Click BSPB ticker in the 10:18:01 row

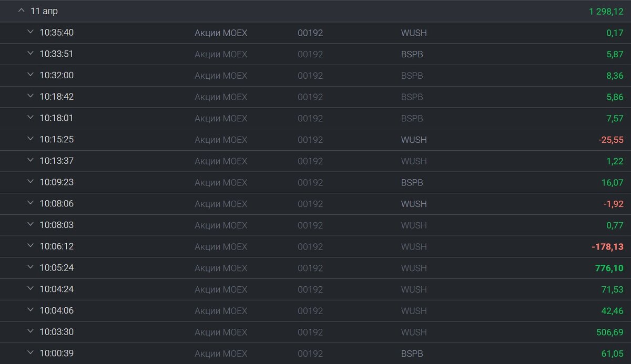coord(412,118)
